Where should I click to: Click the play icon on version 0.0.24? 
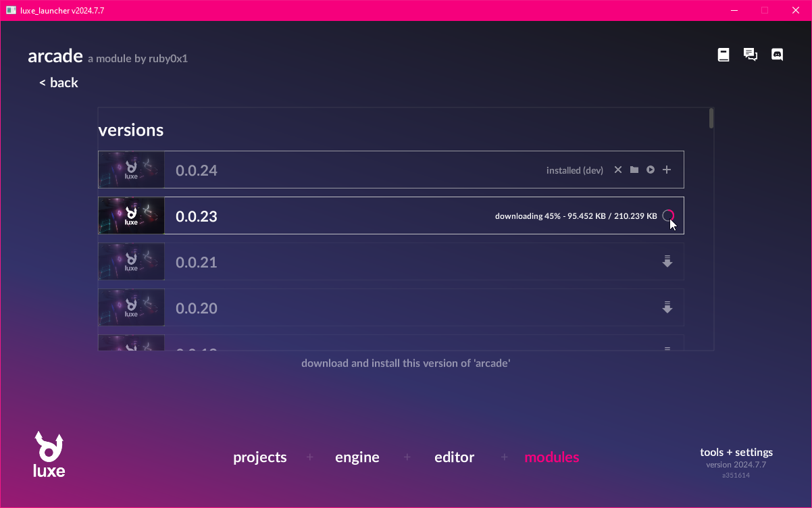click(x=651, y=170)
